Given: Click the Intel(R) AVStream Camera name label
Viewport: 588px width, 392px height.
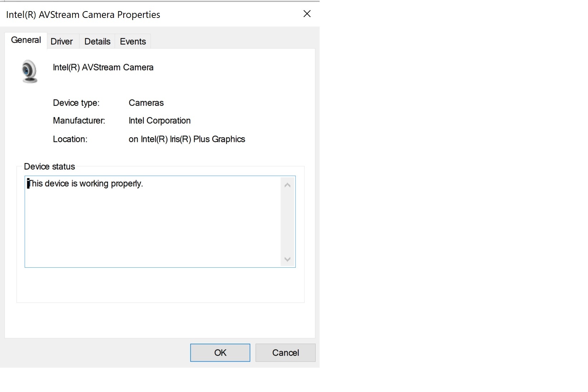Looking at the screenshot, I should coord(103,67).
